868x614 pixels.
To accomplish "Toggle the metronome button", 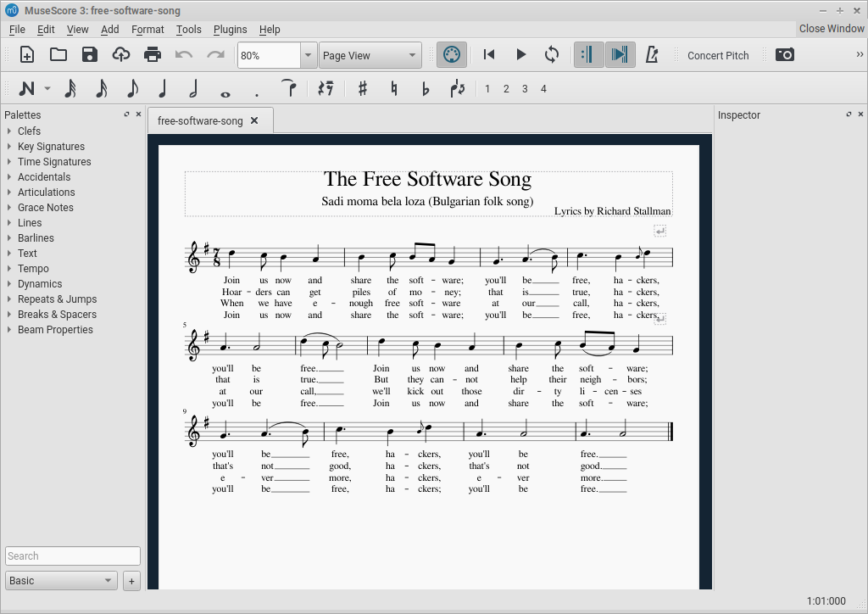I will click(652, 55).
